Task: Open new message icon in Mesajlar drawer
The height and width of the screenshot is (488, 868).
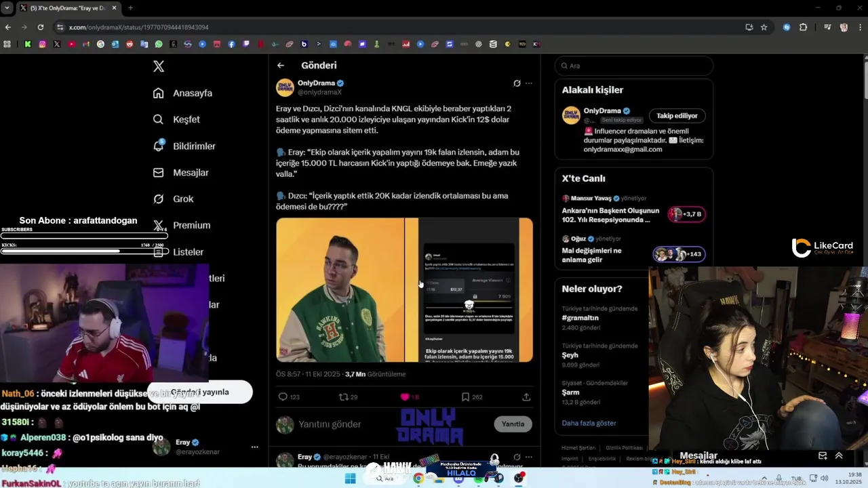Action: tap(823, 456)
